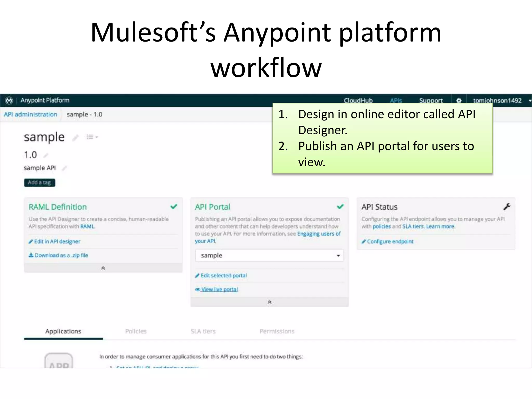Click the API Portal heading
The height and width of the screenshot is (399, 532).
(212, 207)
